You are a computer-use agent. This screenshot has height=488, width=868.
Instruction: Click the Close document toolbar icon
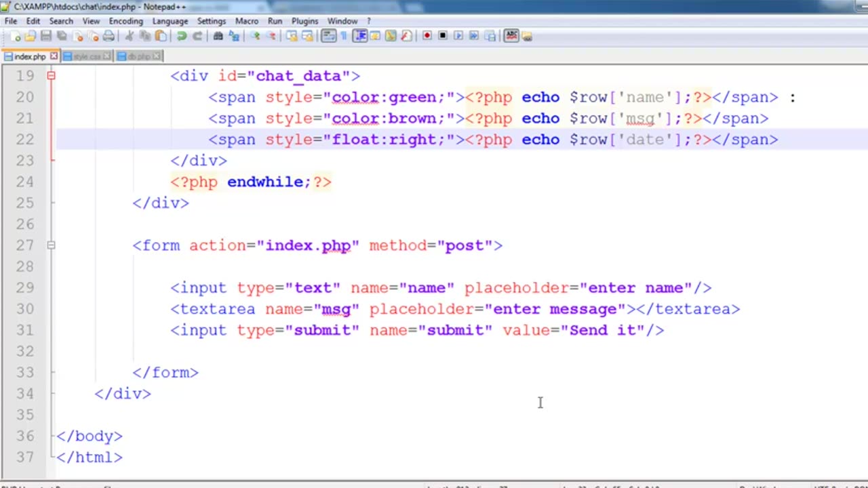pos(78,36)
